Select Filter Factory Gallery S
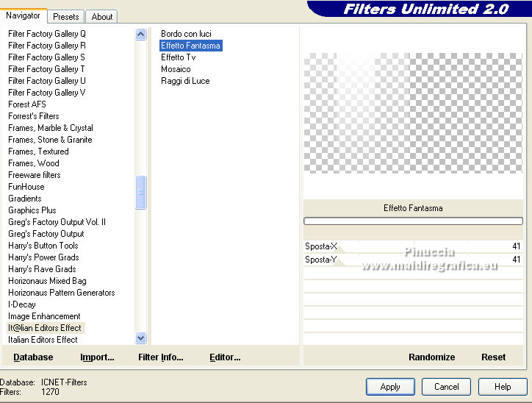Viewport: 532px width, 403px height. [46, 57]
